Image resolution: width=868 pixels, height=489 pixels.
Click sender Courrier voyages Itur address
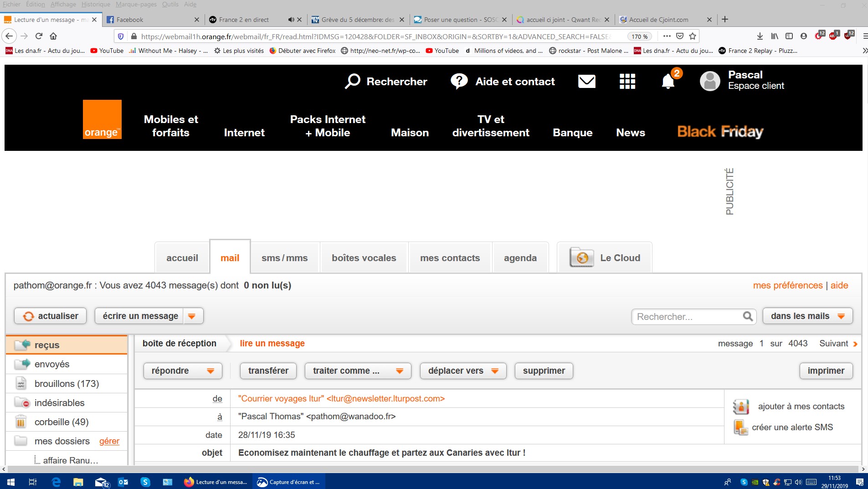341,398
